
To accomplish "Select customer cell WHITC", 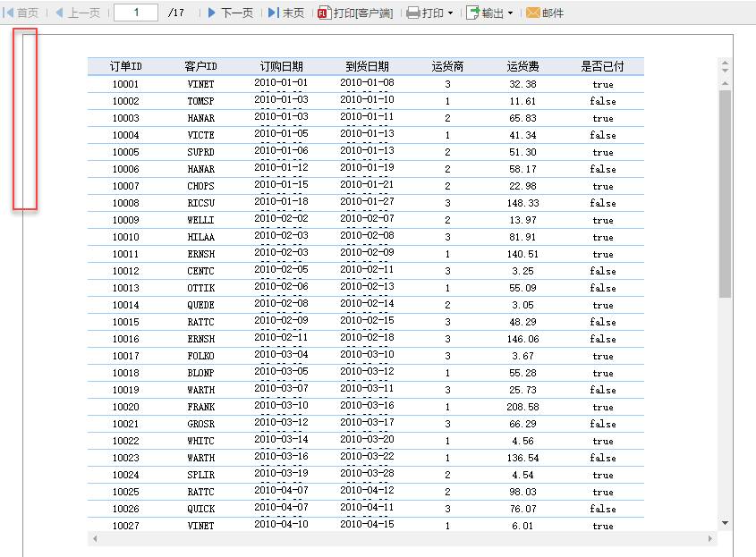I will (200, 441).
